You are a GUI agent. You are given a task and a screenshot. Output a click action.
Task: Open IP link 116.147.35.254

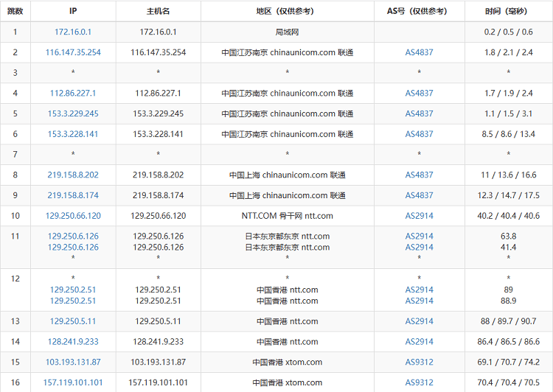tap(73, 52)
